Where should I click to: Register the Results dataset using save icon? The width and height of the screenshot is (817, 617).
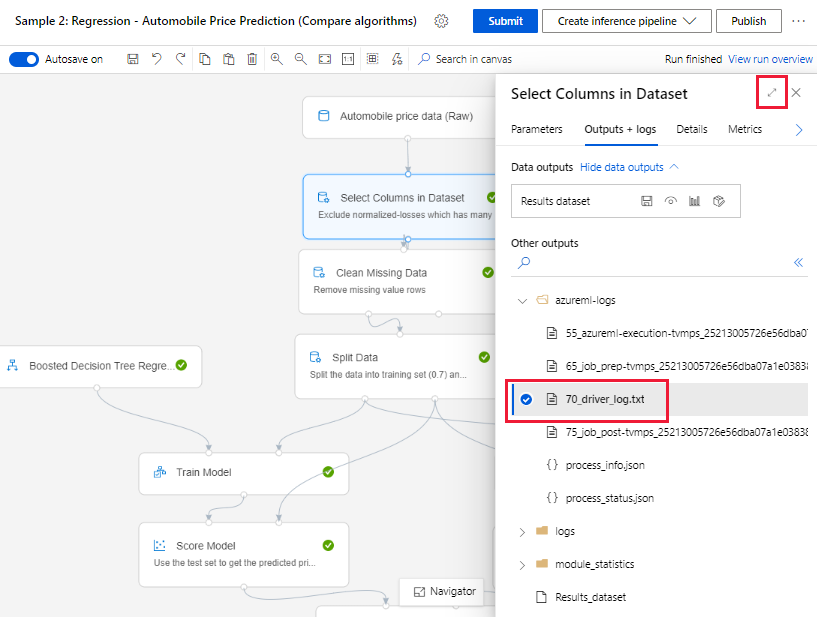point(647,201)
